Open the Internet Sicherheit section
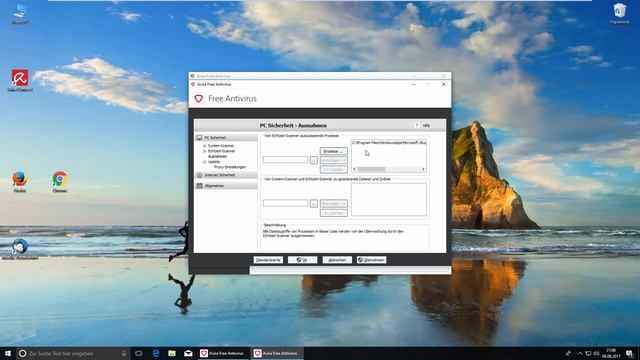This screenshot has height=360, width=640. click(x=226, y=175)
